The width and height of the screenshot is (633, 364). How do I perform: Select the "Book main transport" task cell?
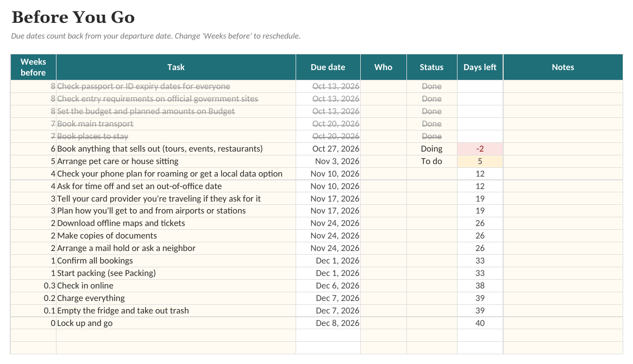[176, 124]
